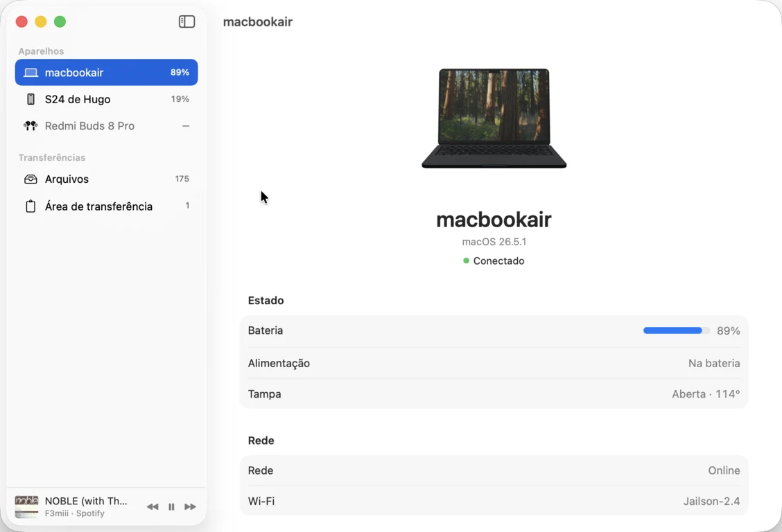Screen dimensions: 782x532
Task: Click the 'Jailson-2.4' Wi-Fi name
Action: click(711, 501)
